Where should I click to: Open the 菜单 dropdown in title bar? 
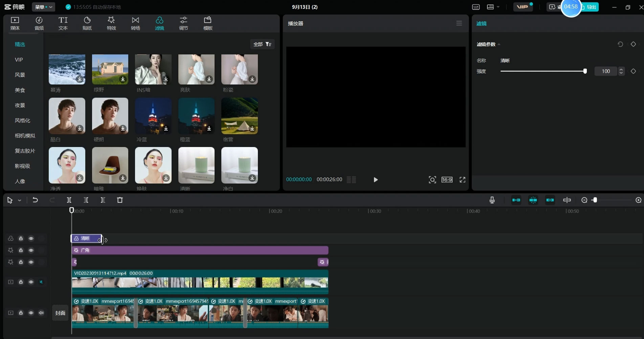pyautogui.click(x=43, y=7)
